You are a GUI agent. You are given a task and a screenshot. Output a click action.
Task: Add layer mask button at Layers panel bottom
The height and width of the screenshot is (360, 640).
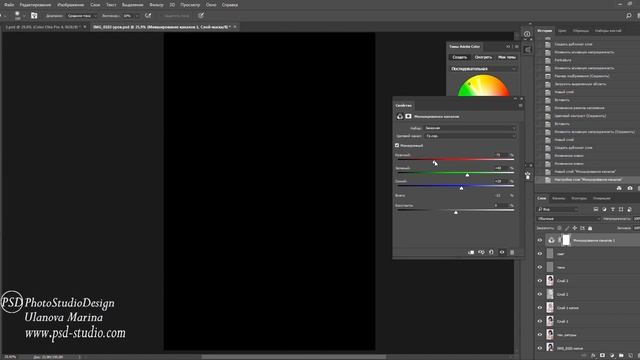tap(602, 356)
